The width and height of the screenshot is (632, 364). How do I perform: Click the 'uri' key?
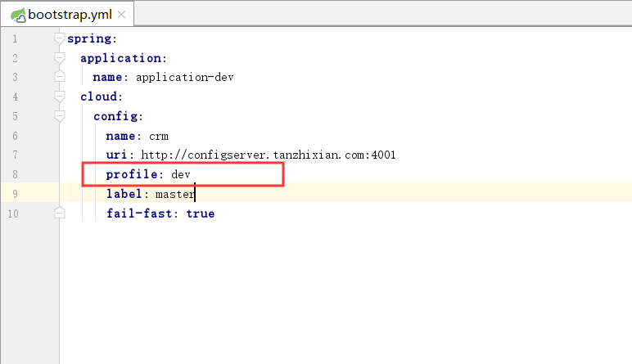[116, 155]
